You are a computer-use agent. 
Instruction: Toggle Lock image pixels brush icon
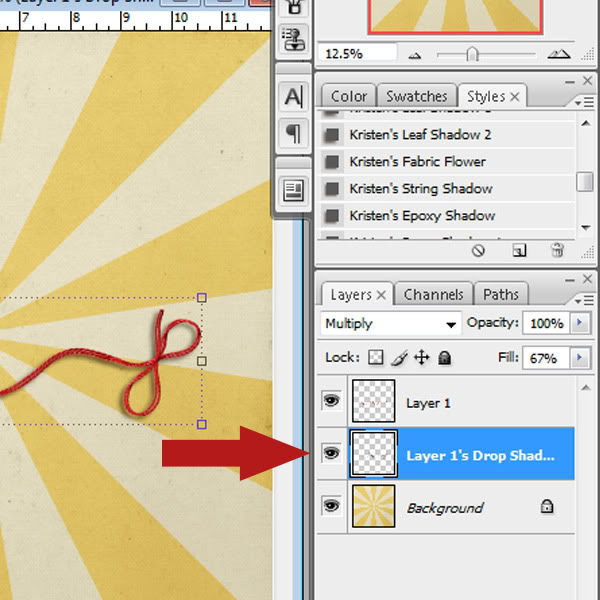tap(399, 358)
